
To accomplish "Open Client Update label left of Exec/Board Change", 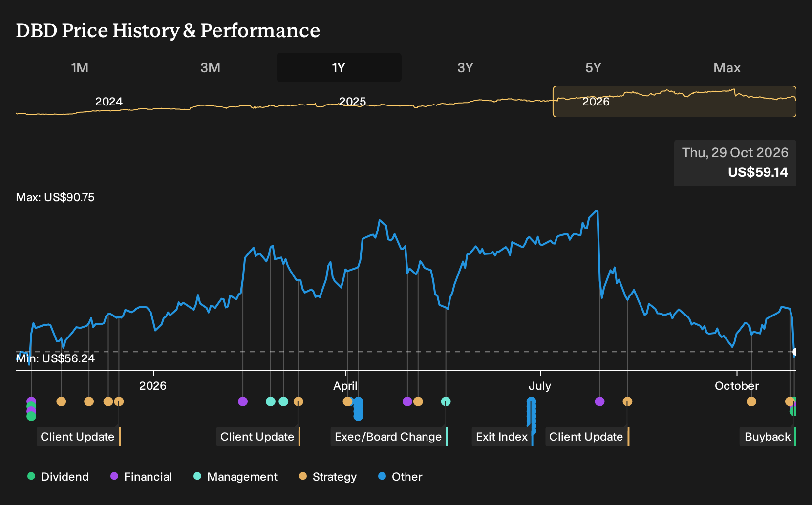I will 258,437.
